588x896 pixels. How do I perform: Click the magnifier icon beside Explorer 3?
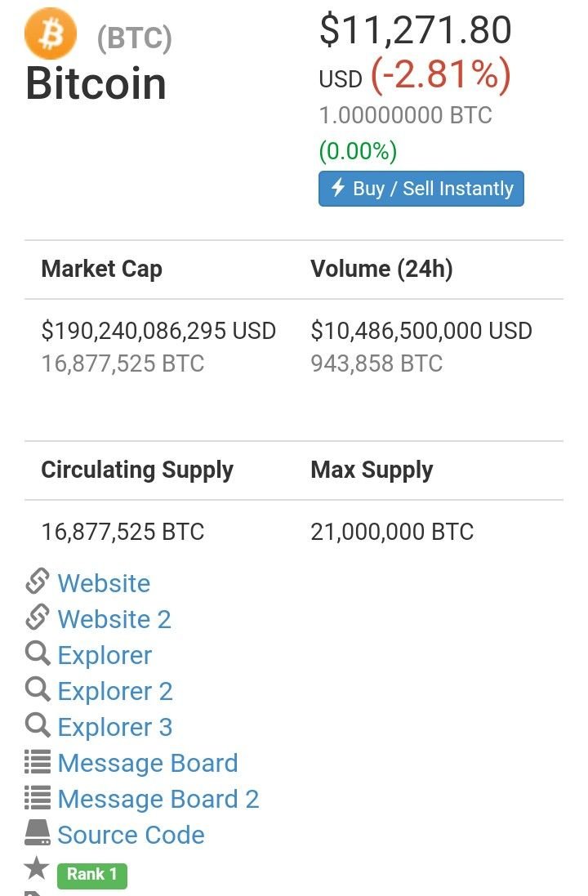pyautogui.click(x=37, y=725)
